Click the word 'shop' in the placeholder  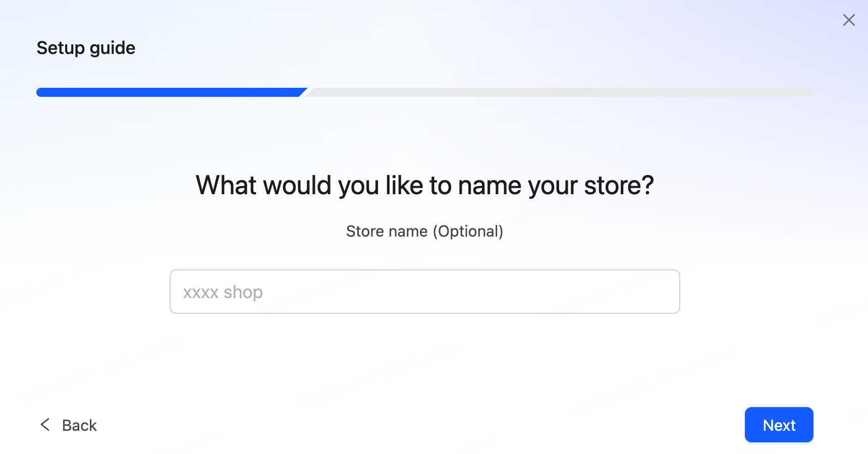(243, 292)
